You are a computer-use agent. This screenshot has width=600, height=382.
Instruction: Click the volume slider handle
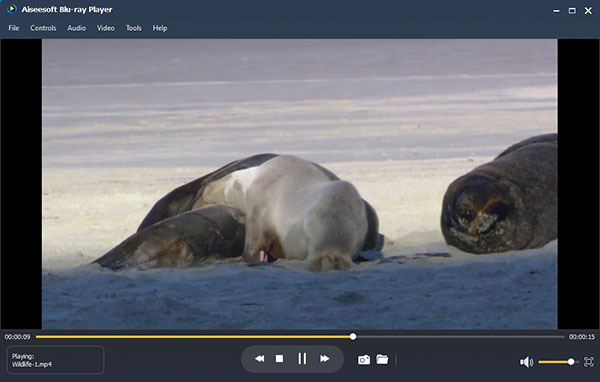click(x=571, y=362)
